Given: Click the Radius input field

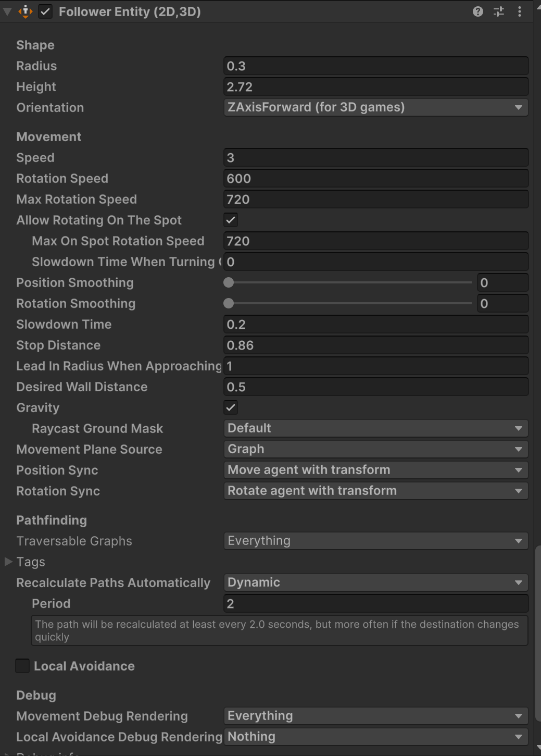Looking at the screenshot, I should pos(375,66).
